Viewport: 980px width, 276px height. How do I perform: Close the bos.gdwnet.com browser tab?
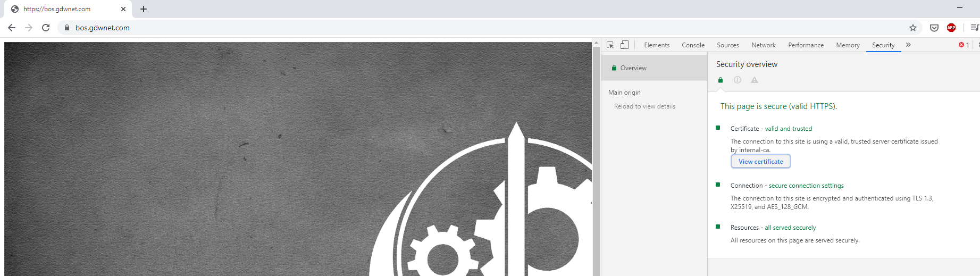click(x=123, y=9)
